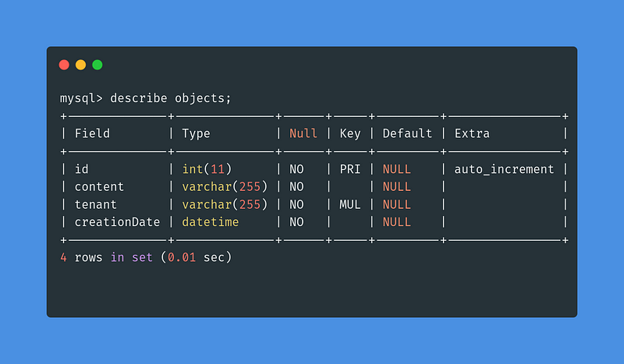624x364 pixels.
Task: Click the green maximize window button
Action: point(97,65)
